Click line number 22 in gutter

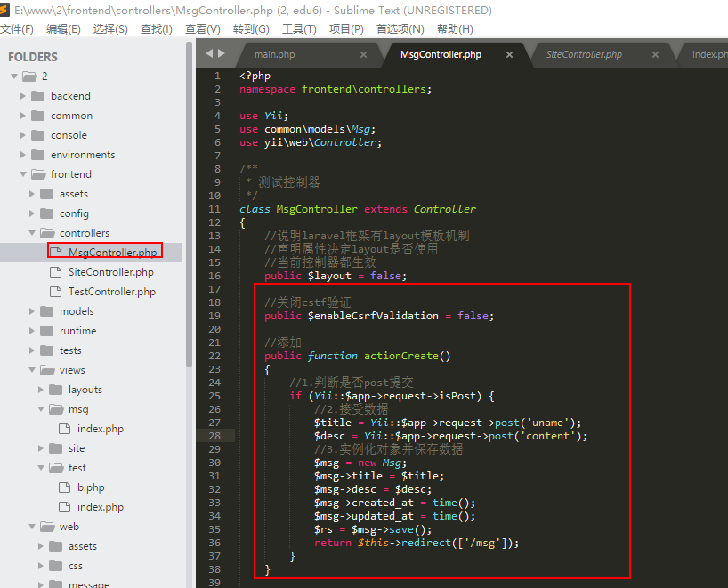point(214,356)
